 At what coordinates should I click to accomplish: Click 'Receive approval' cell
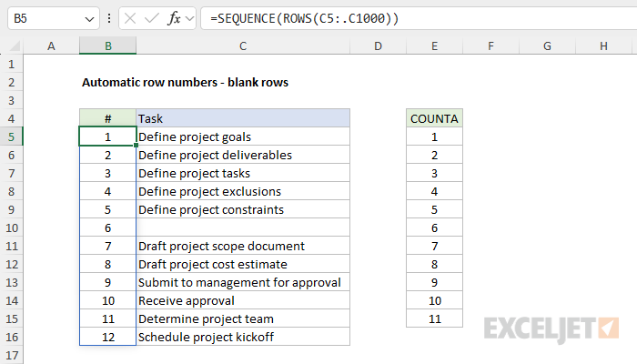[243, 300]
